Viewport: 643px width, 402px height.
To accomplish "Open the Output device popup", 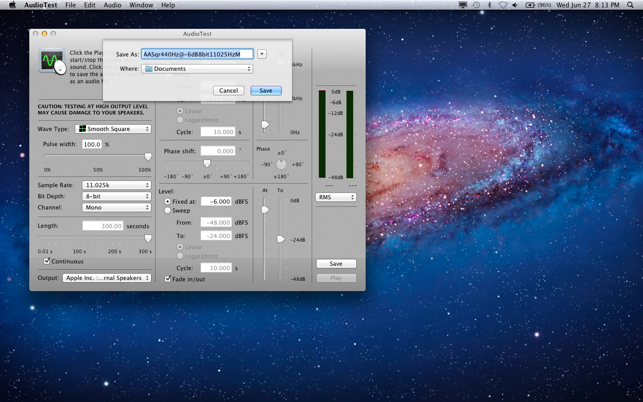I will pos(107,278).
